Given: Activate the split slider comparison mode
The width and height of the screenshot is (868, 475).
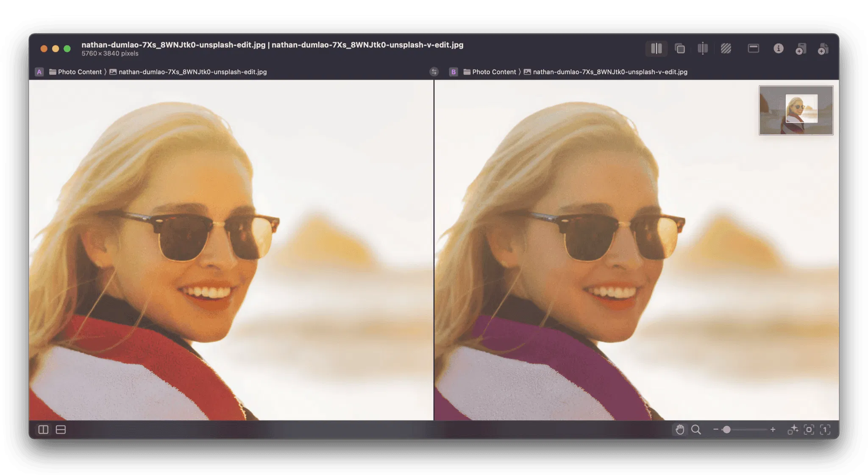Looking at the screenshot, I should click(x=703, y=49).
